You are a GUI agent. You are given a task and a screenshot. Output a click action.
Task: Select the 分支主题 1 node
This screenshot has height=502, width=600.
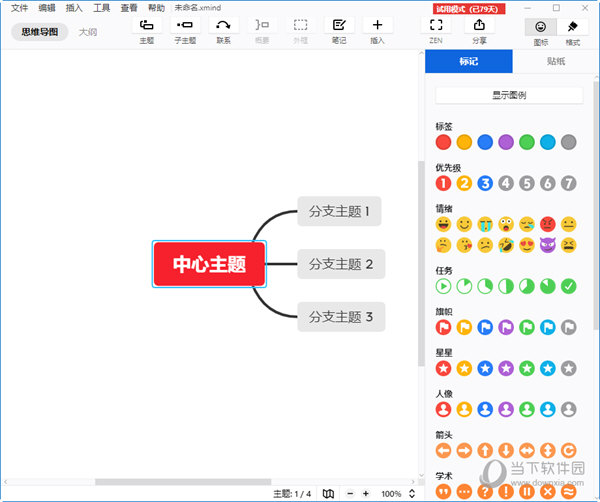(x=339, y=211)
